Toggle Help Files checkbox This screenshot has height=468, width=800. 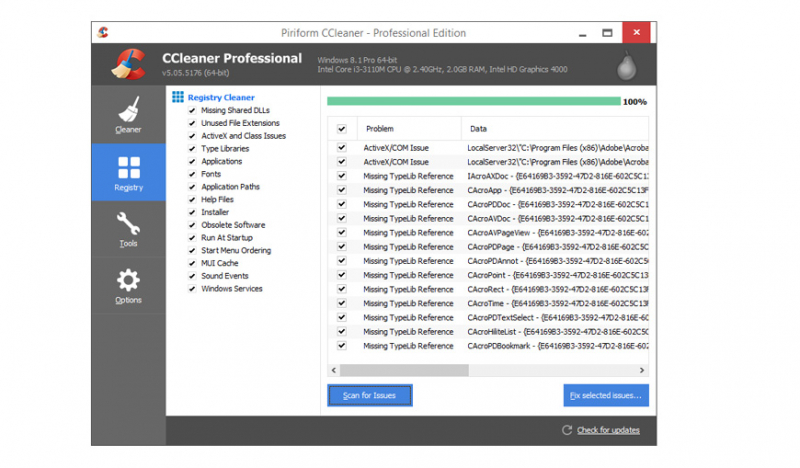click(192, 200)
